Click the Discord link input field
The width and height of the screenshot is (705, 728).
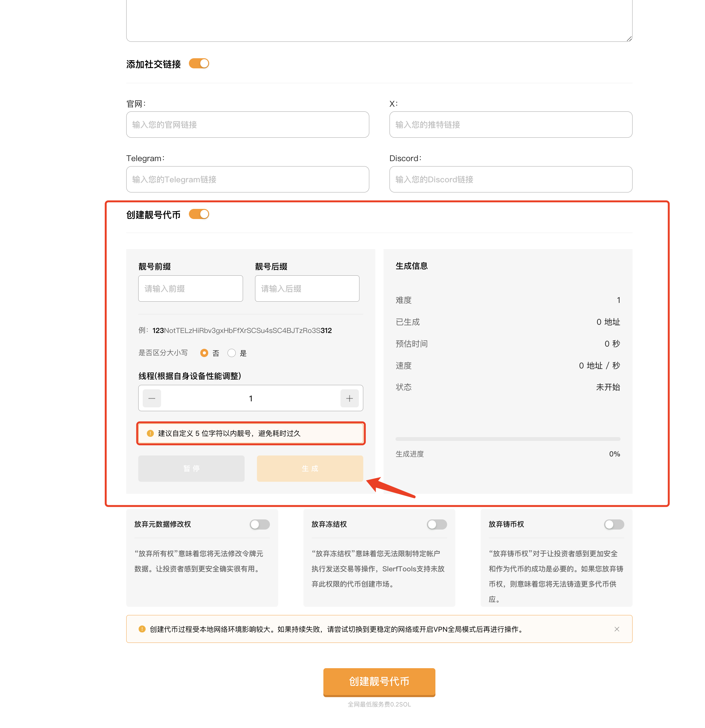tap(510, 179)
